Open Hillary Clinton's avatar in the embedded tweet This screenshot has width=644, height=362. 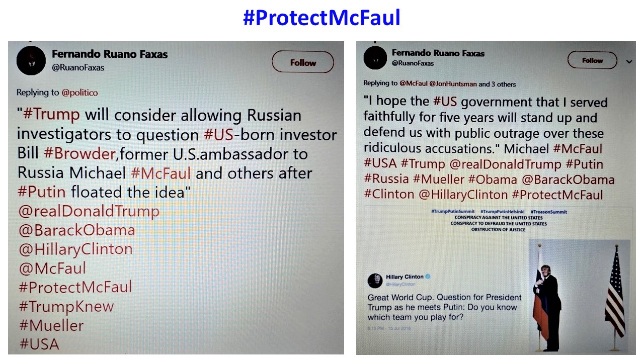coord(375,281)
